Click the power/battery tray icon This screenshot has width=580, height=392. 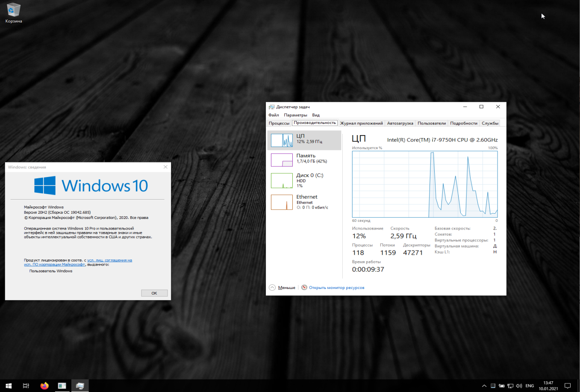click(x=502, y=386)
